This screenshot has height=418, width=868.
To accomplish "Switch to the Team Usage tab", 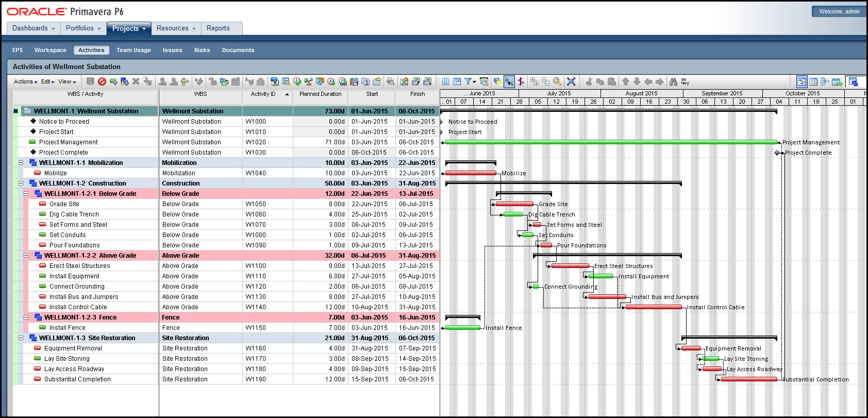I will click(133, 50).
